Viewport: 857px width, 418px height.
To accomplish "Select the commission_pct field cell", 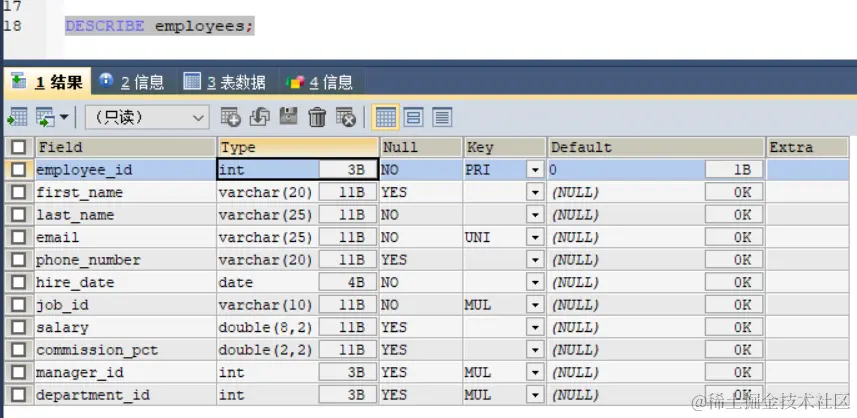I will (126, 350).
